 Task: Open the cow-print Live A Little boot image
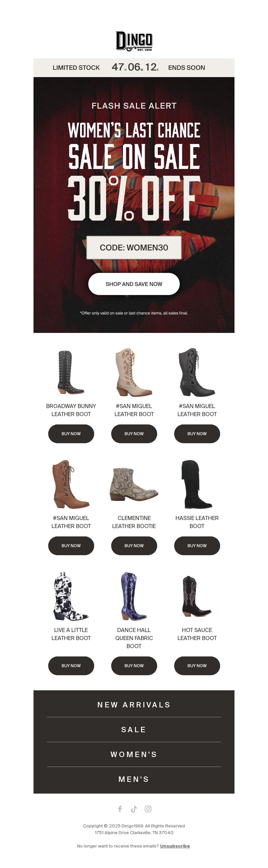pyautogui.click(x=71, y=596)
